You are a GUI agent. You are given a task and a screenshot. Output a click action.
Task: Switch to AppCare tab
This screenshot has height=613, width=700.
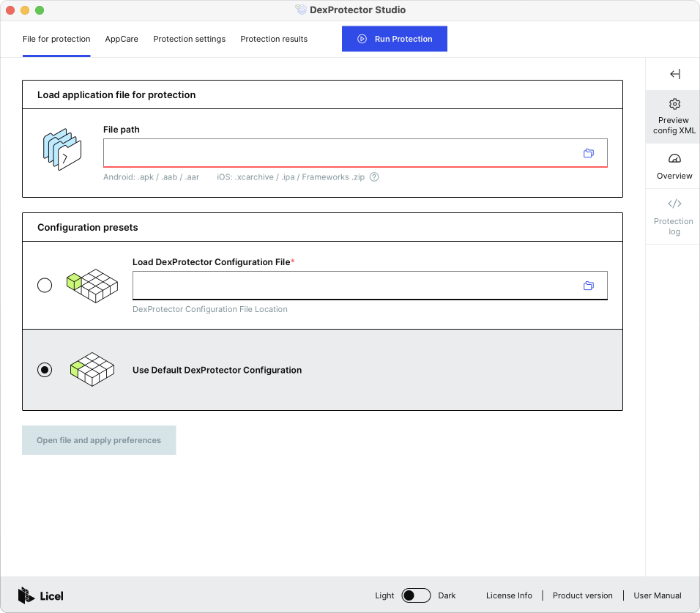(122, 39)
